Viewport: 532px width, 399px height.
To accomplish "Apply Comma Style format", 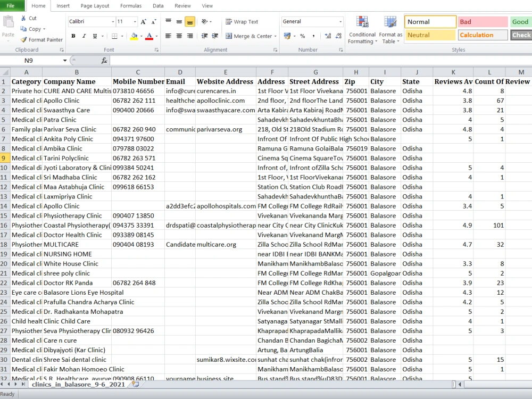I will point(313,36).
